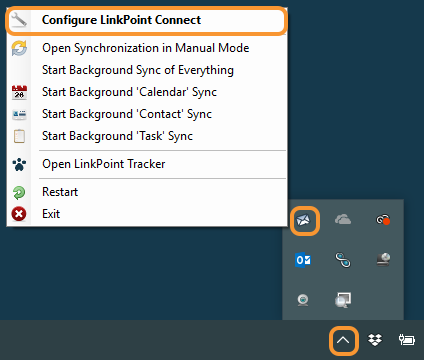Collapse the hidden icons chevron arrow
Screen dimensions: 424x360
click(343, 340)
